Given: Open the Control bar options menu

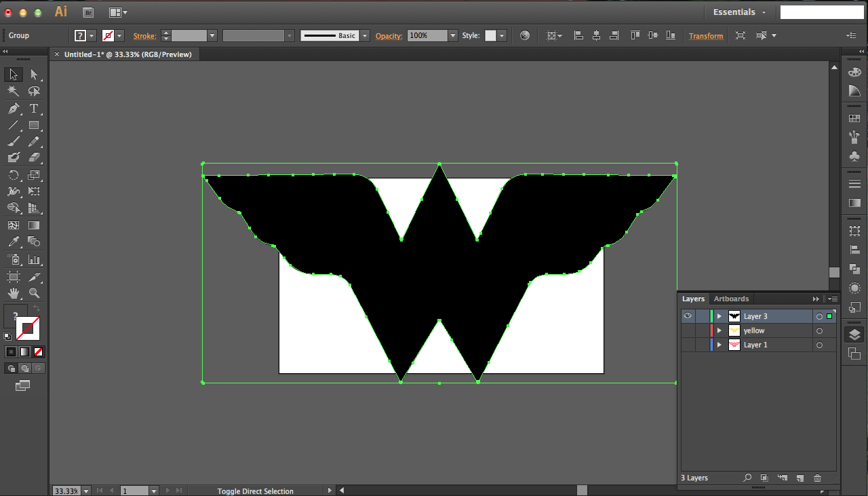Looking at the screenshot, I should 852,35.
